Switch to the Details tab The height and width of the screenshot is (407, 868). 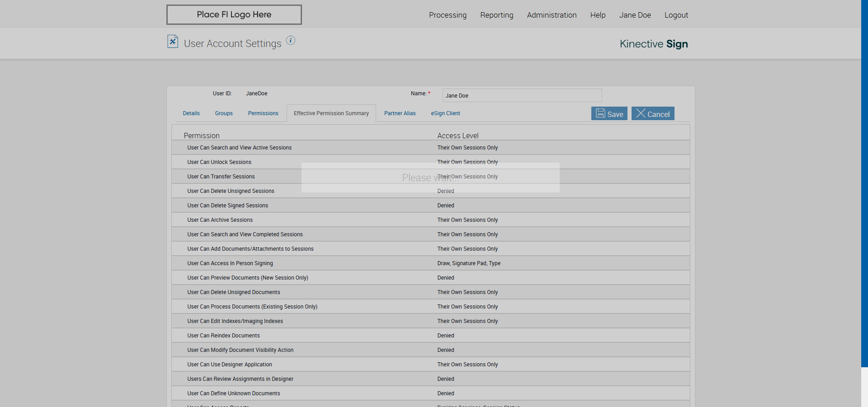191,113
